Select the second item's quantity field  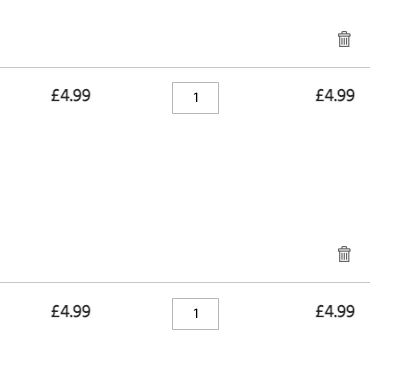tap(195, 314)
